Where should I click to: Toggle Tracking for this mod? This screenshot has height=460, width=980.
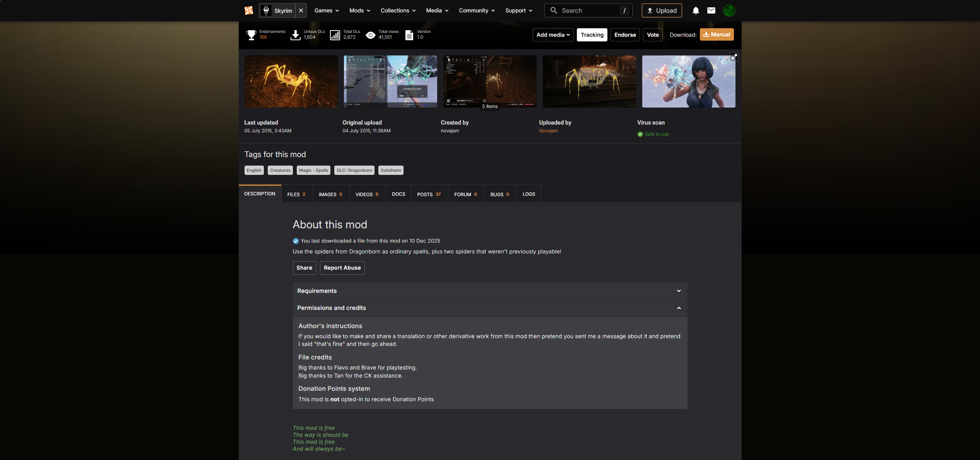click(592, 35)
